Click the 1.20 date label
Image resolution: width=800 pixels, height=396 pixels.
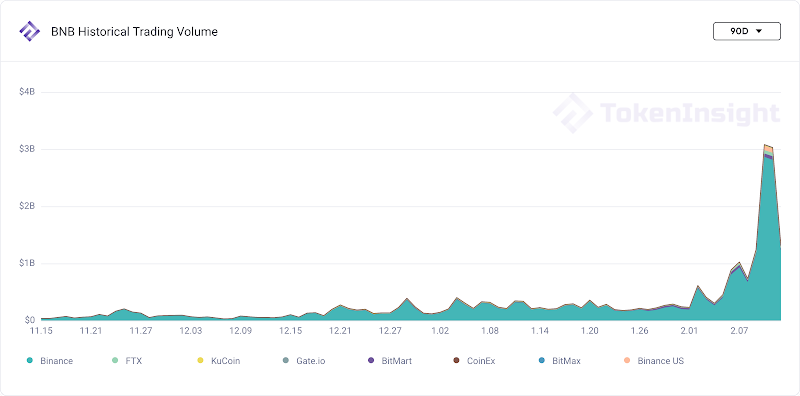(x=590, y=331)
